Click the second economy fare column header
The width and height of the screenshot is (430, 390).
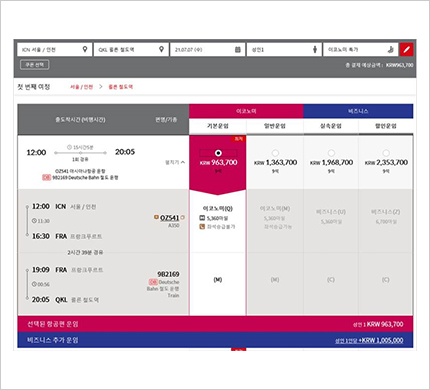[x=275, y=126]
